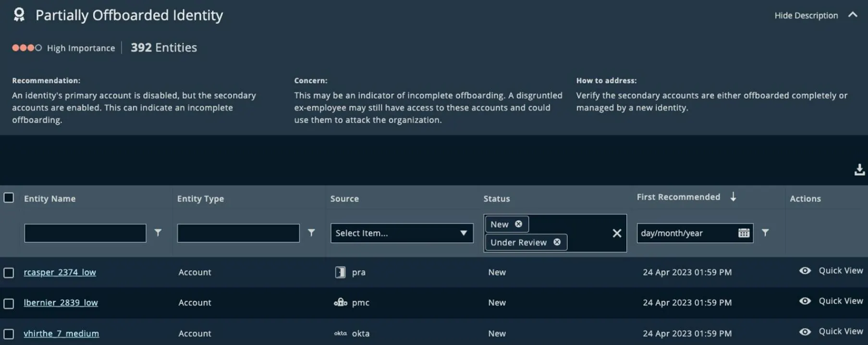Open entity rcasper_2374_low link
Screen dimensions: 868x345
pos(60,272)
